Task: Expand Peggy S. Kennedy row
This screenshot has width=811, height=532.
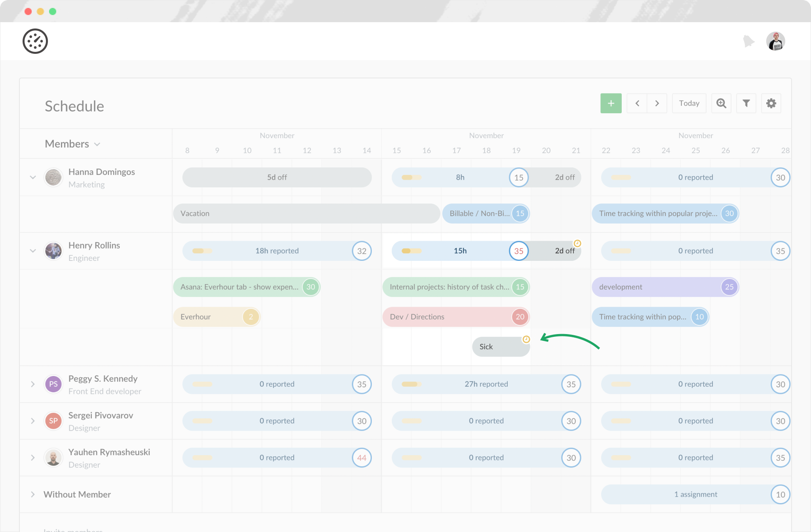Action: [33, 384]
